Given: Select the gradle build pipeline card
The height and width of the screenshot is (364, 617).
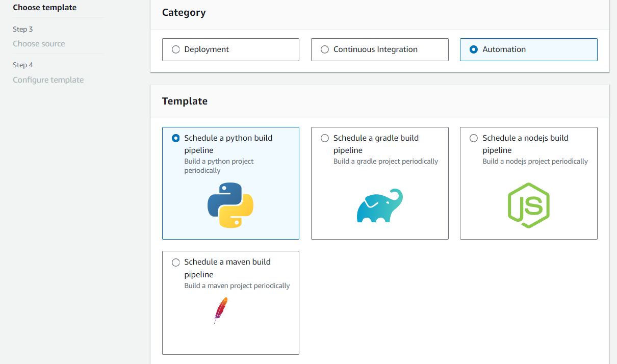Looking at the screenshot, I should click(379, 183).
